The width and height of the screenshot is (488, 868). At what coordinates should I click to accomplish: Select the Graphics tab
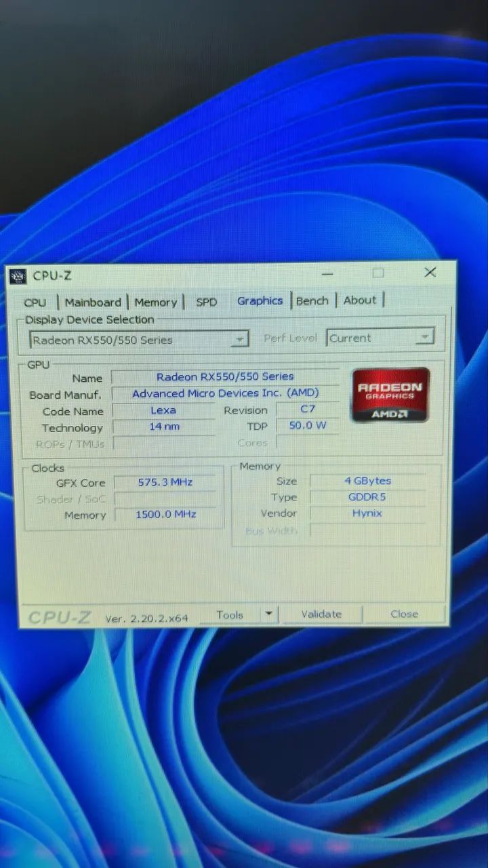tap(260, 300)
